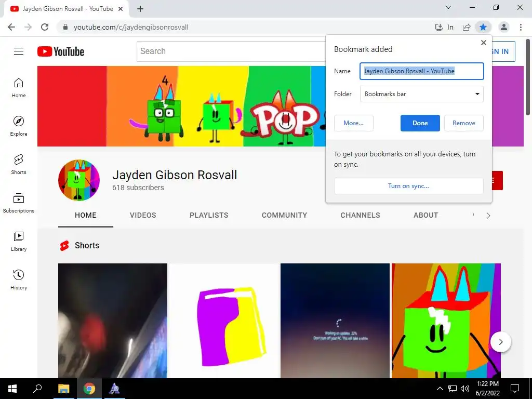This screenshot has height=399, width=532.
Task: Click the address bar URL
Action: click(x=131, y=27)
